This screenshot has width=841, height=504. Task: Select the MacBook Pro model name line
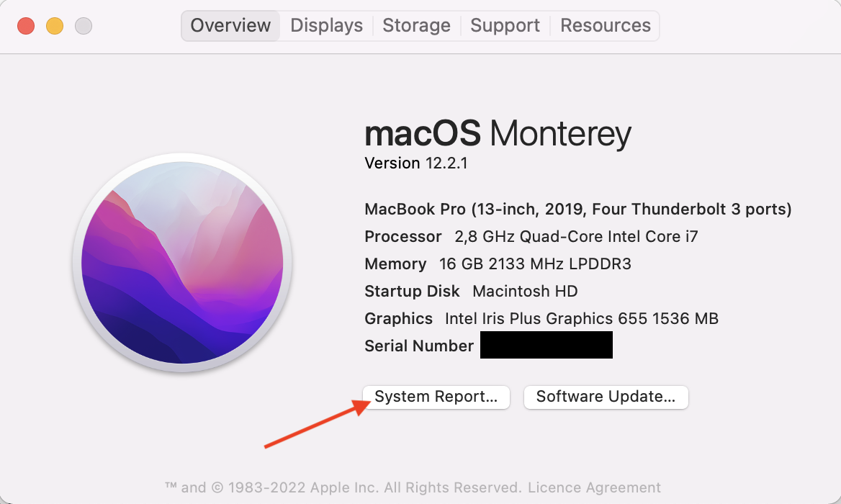pos(578,209)
